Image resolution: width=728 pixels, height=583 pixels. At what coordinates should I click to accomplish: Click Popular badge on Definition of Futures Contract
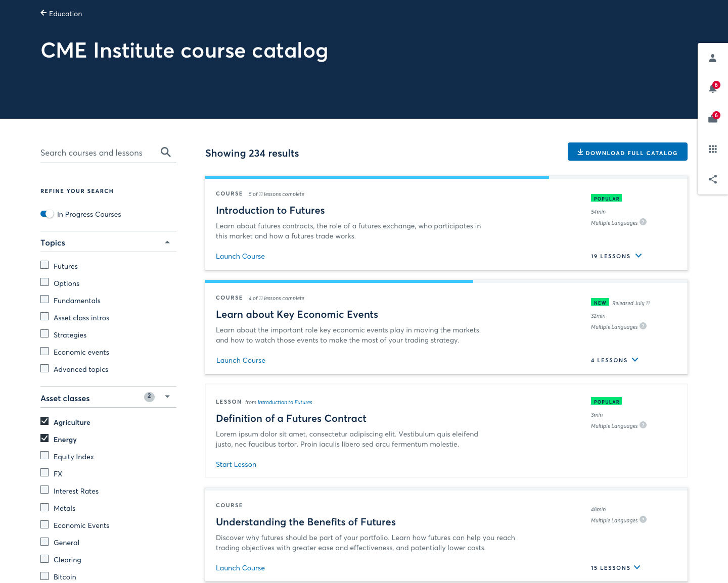click(606, 401)
